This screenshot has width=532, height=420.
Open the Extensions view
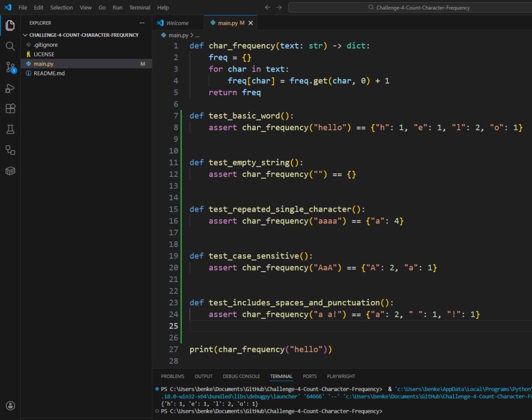10,109
